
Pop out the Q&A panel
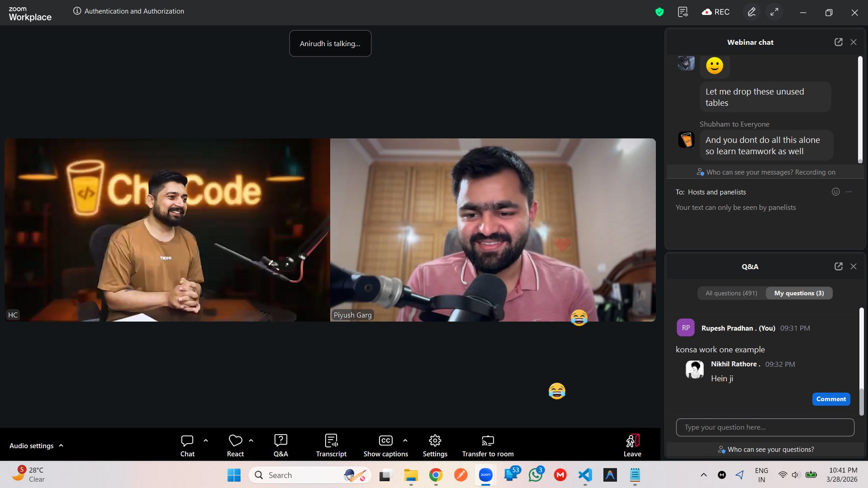pyautogui.click(x=839, y=266)
